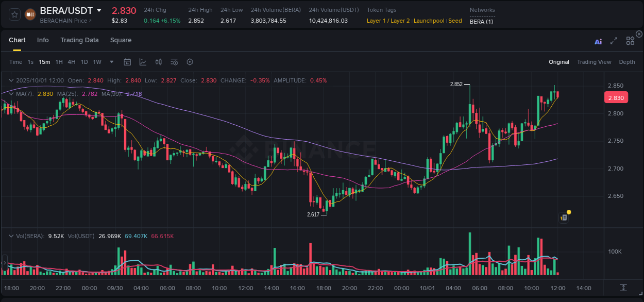The image size is (644, 302).
Task: Launch the Ai chart assistant
Action: click(598, 41)
